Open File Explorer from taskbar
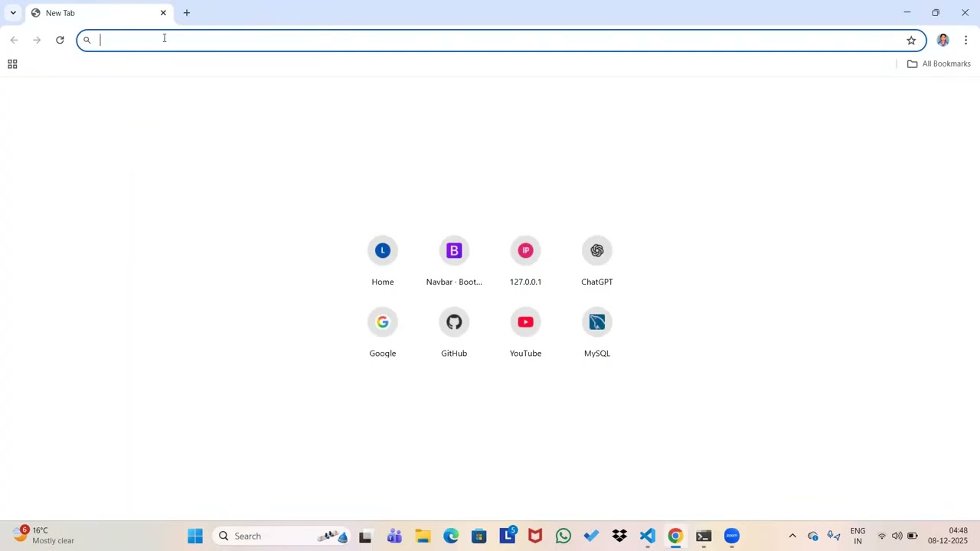Image resolution: width=980 pixels, height=551 pixels. pyautogui.click(x=423, y=536)
